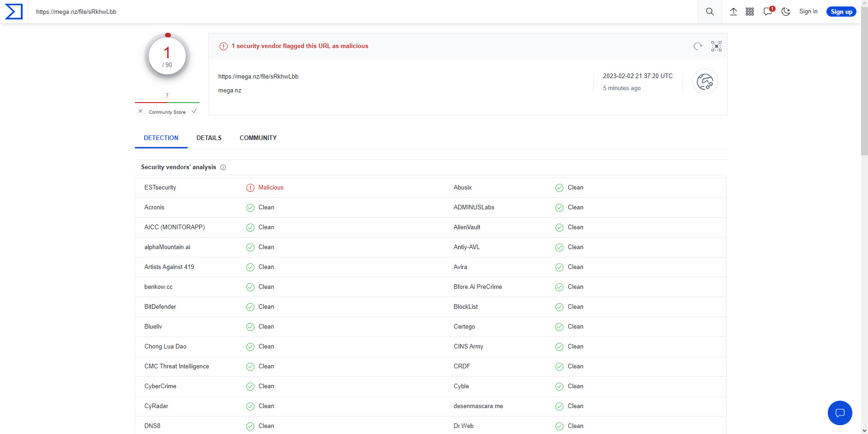Open the graph view icon
This screenshot has height=434, width=868.
[x=716, y=46]
